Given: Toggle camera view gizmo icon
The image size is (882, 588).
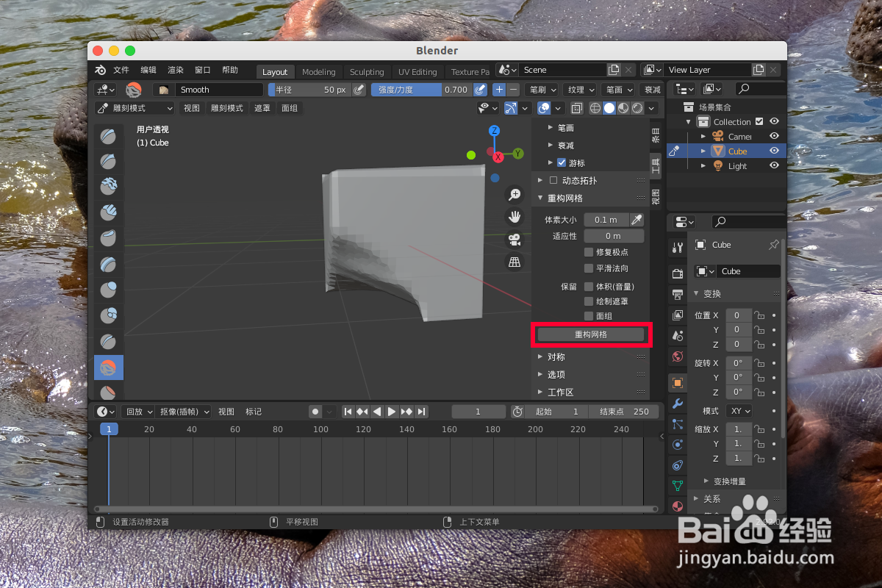Looking at the screenshot, I should click(x=515, y=240).
